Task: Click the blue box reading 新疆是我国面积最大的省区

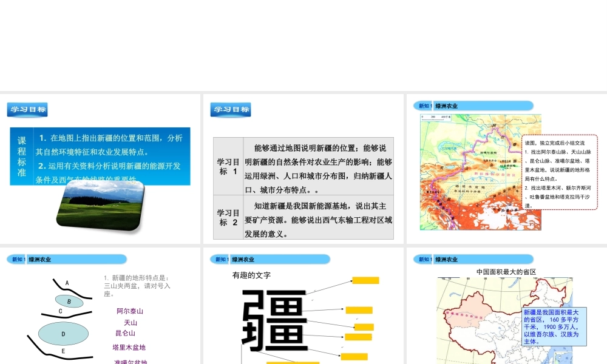Action: tap(554, 326)
